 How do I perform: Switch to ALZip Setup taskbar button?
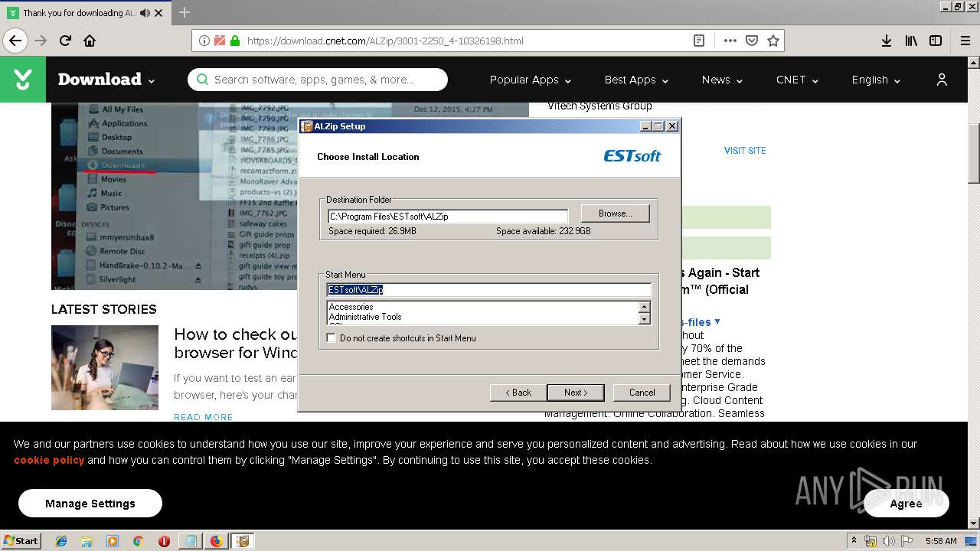coord(243,541)
